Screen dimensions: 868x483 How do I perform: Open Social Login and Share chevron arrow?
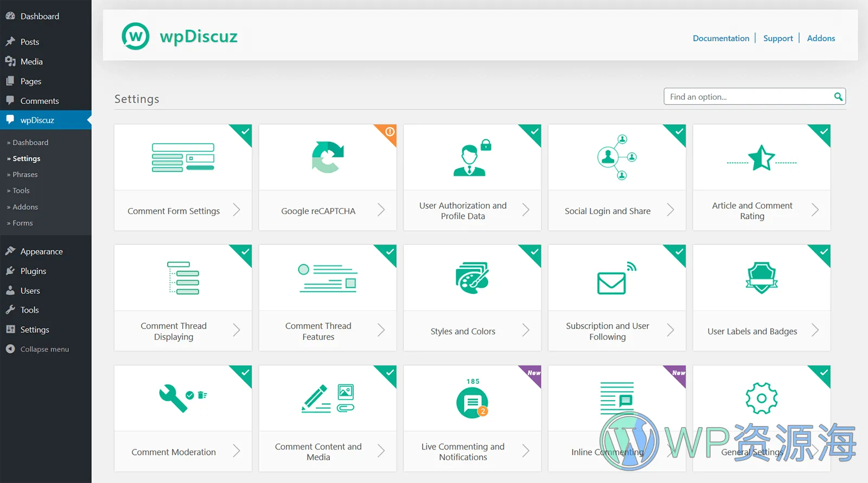(671, 210)
